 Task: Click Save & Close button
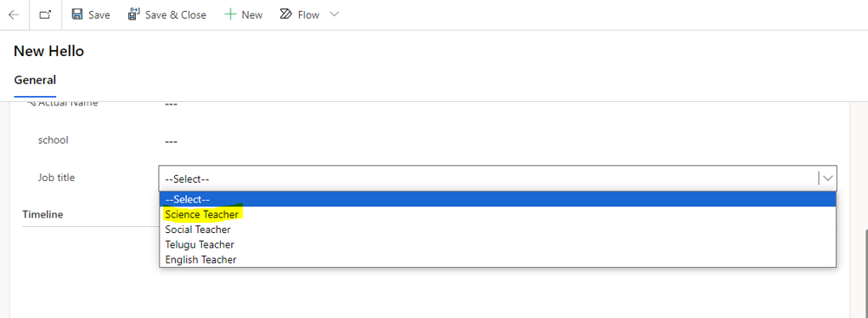tap(167, 15)
